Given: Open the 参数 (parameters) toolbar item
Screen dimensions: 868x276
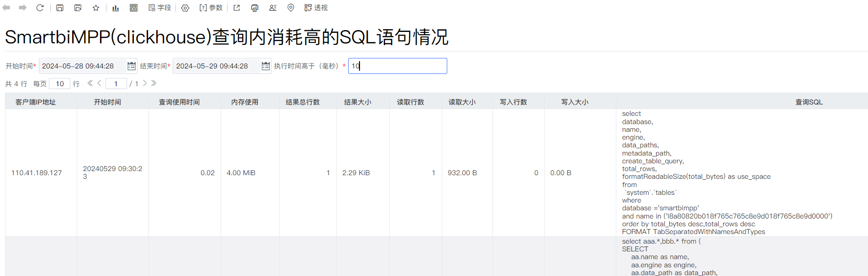Looking at the screenshot, I should click(211, 8).
